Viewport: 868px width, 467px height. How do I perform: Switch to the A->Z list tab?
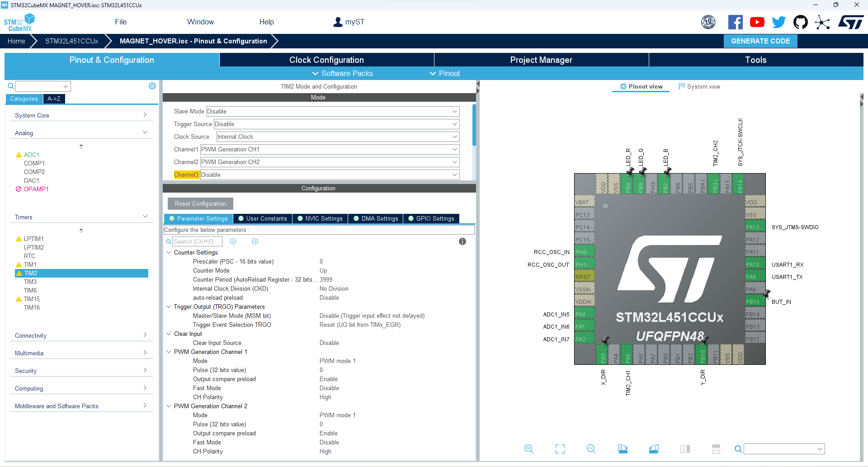(x=54, y=99)
